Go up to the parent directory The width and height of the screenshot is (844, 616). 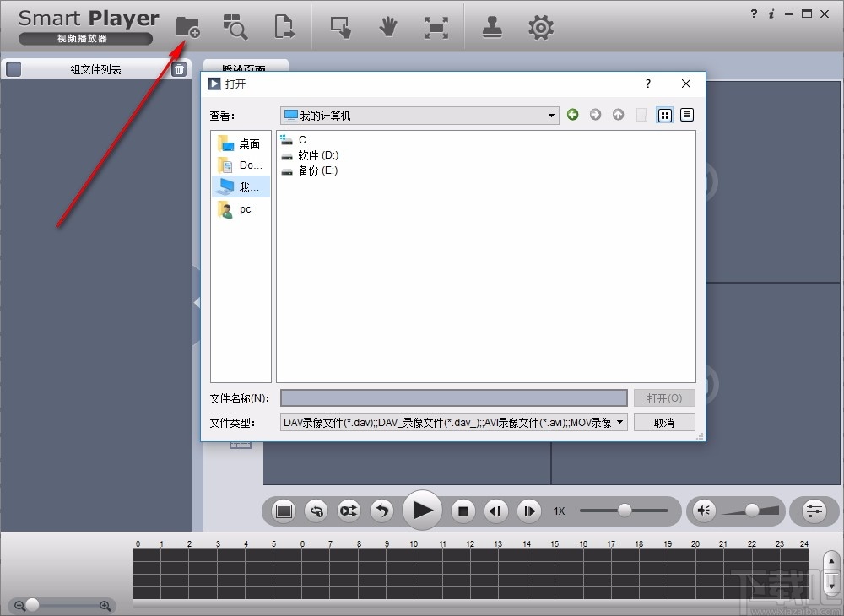618,115
